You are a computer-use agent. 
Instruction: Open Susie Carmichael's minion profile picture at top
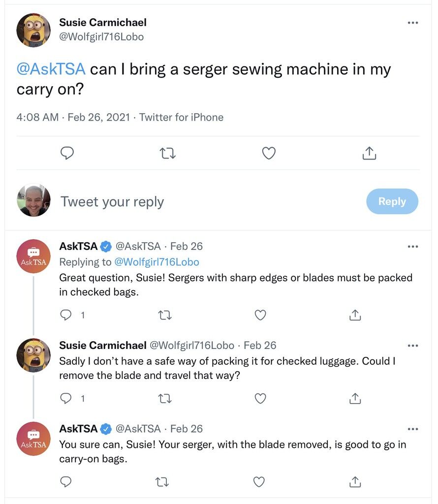click(33, 30)
